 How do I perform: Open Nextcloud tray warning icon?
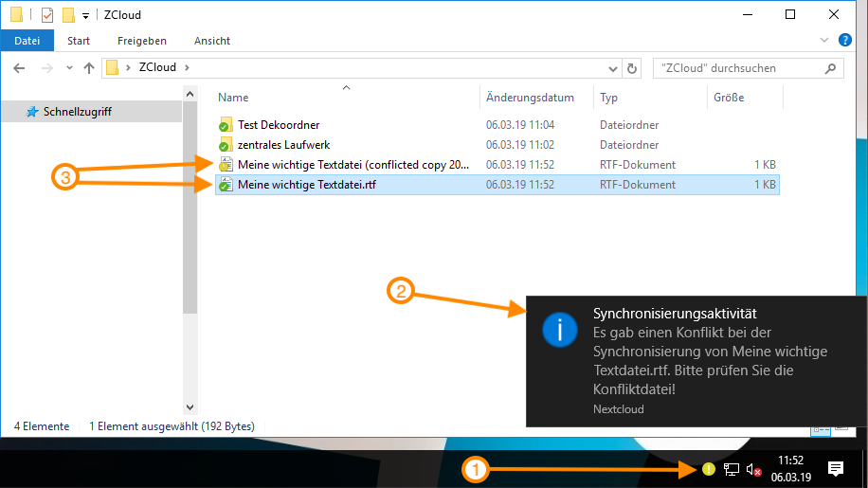click(x=708, y=469)
